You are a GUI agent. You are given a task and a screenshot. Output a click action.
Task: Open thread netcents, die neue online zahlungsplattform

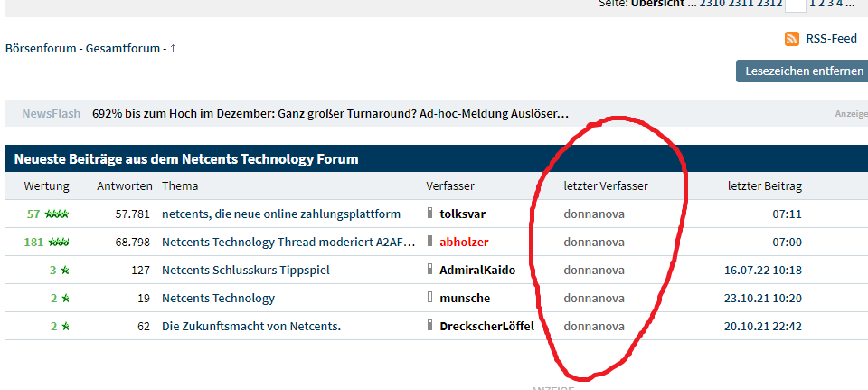click(x=281, y=214)
